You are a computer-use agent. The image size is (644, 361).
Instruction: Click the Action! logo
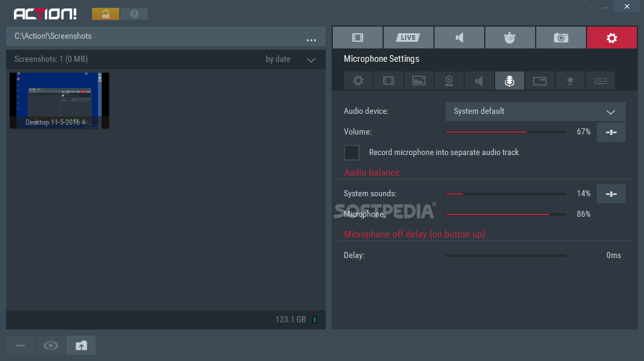45,14
